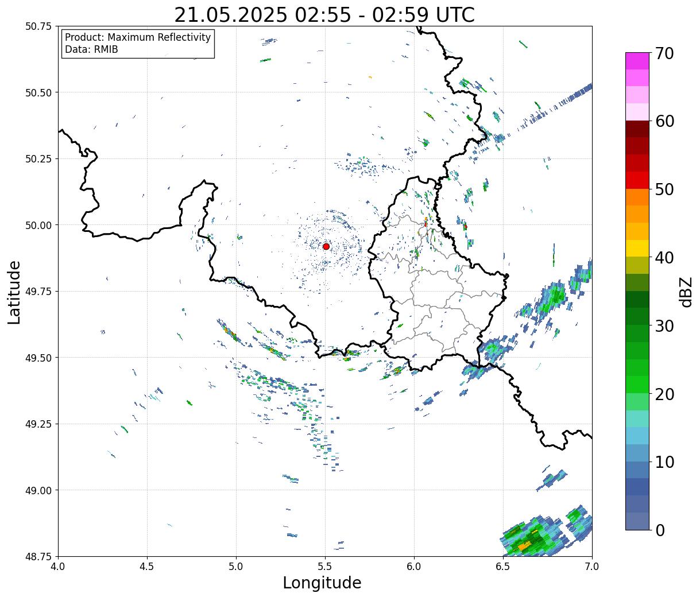Click the red radar location marker

coord(326,246)
